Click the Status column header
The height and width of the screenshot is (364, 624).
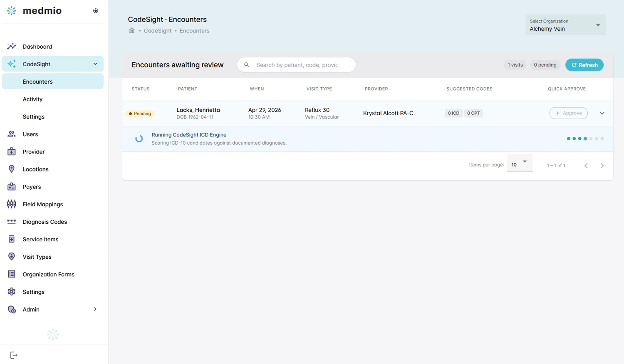point(141,89)
